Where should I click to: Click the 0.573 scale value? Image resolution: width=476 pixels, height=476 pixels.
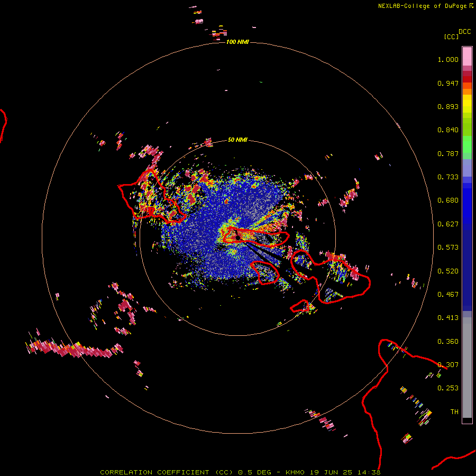[448, 248]
